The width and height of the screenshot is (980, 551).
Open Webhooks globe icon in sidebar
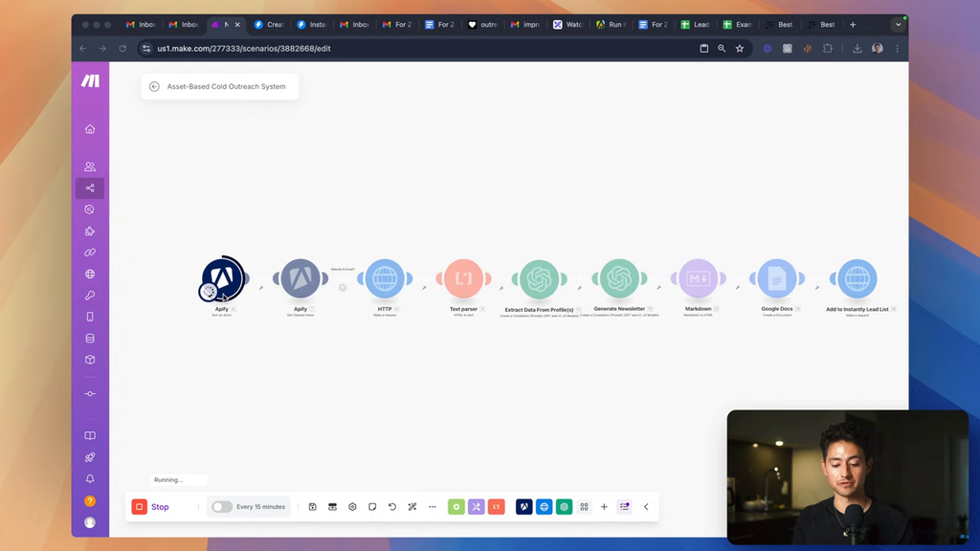tap(90, 274)
